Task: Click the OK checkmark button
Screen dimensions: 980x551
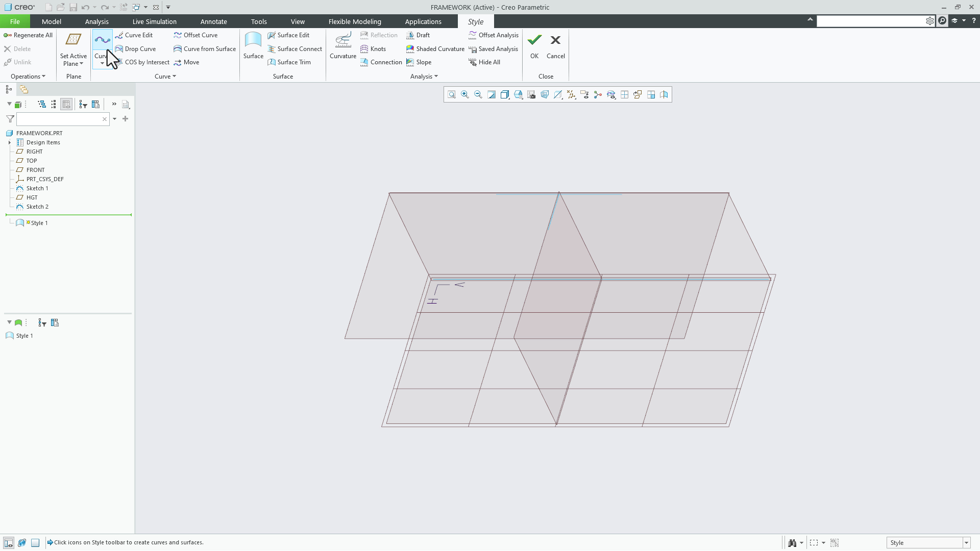Action: (534, 46)
